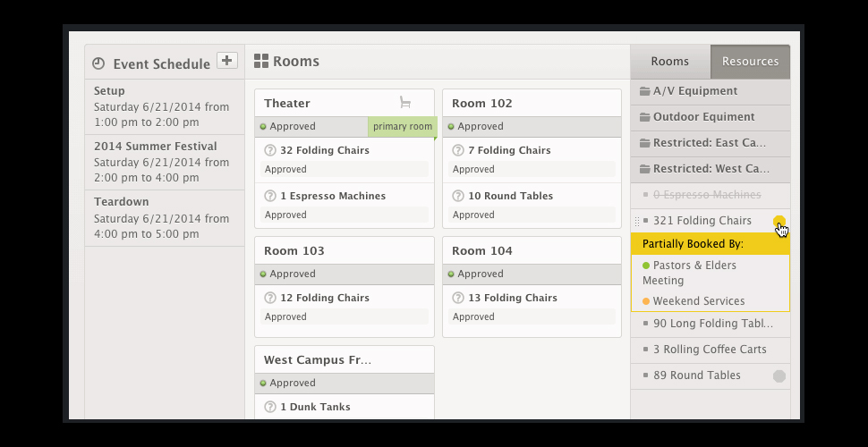Click the primary room tag on Theater
This screenshot has height=447, width=868.
402,127
